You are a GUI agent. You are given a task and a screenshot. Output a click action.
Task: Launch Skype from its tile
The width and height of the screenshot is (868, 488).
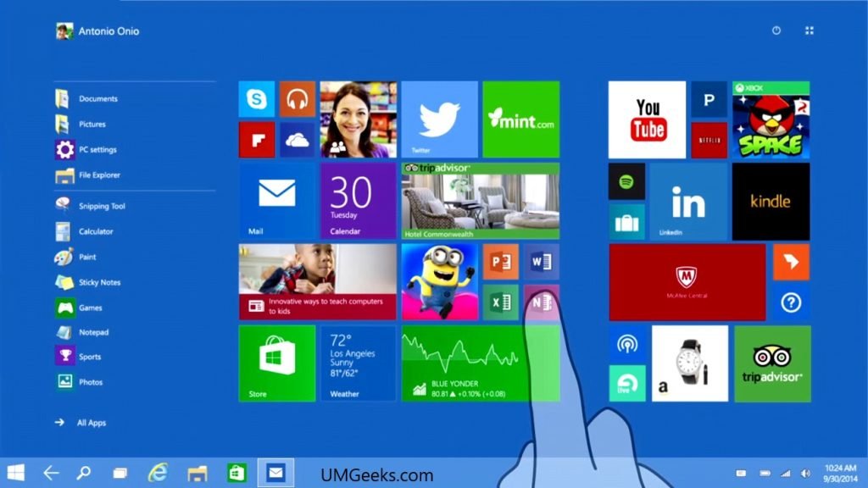coord(255,97)
